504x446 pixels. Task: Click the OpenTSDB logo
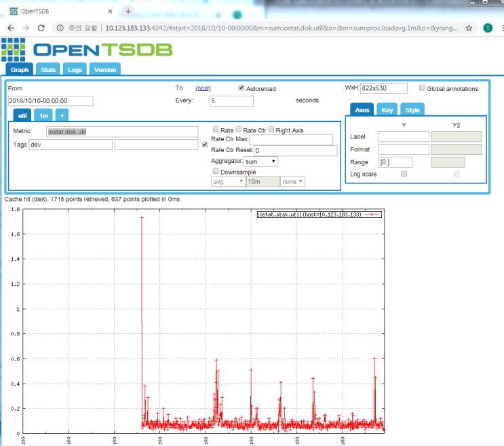tap(87, 50)
